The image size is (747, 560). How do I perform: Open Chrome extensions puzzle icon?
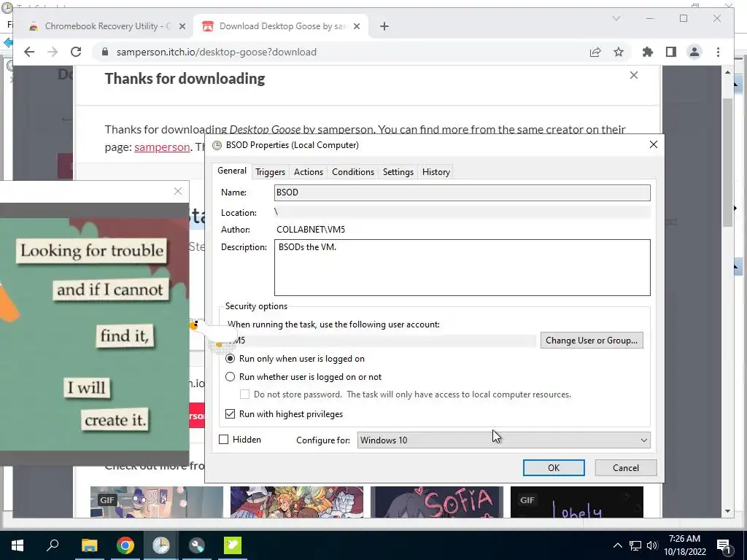pos(648,52)
